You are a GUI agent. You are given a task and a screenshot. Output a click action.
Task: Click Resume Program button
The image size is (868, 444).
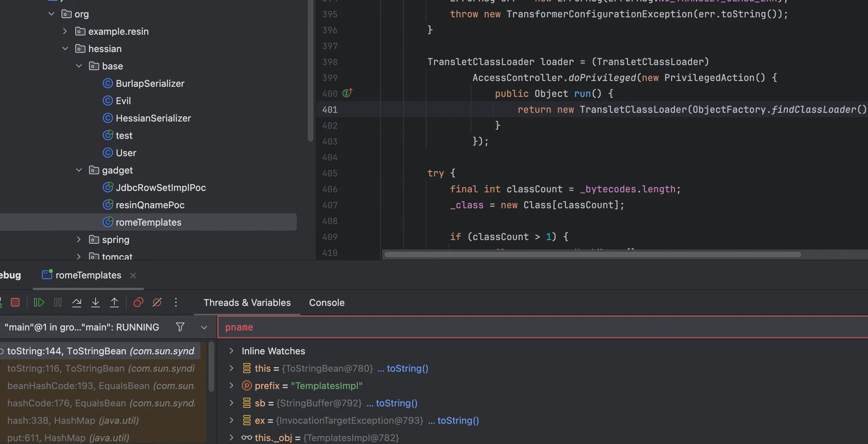39,302
